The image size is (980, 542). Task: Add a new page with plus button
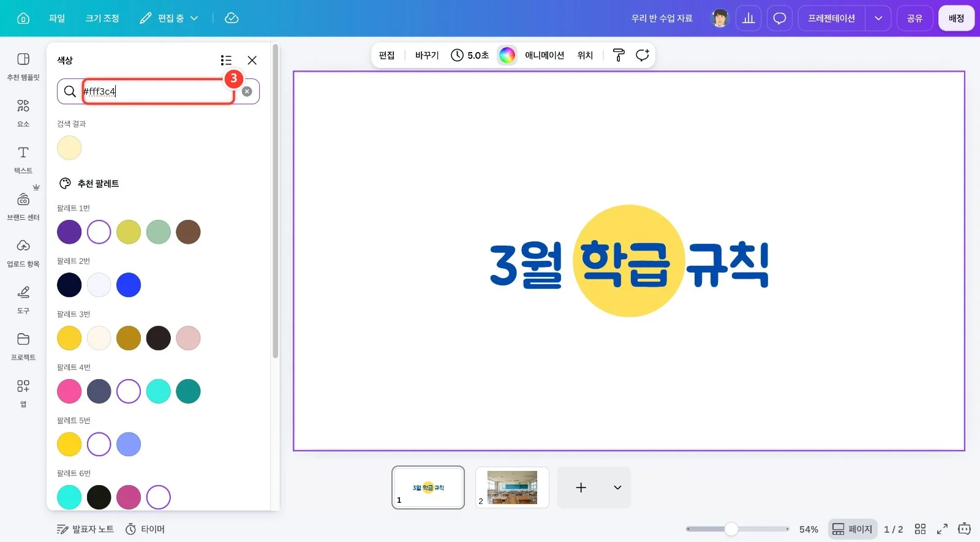(x=581, y=487)
